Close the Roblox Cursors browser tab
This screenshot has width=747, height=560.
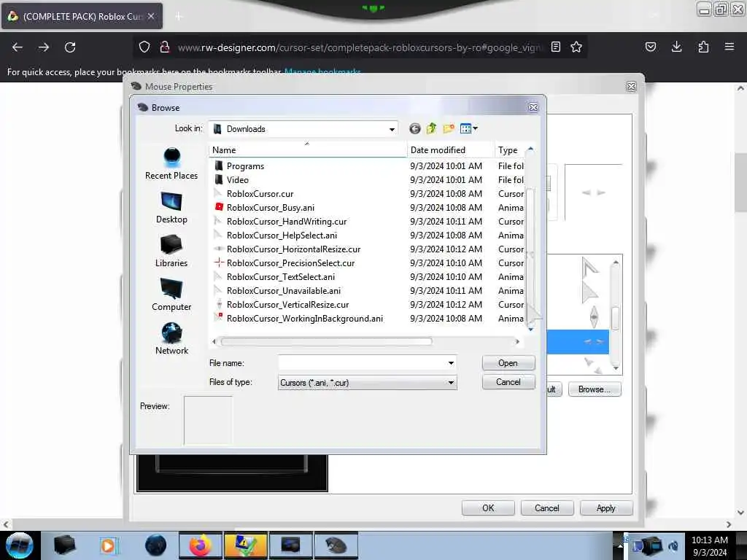click(151, 16)
